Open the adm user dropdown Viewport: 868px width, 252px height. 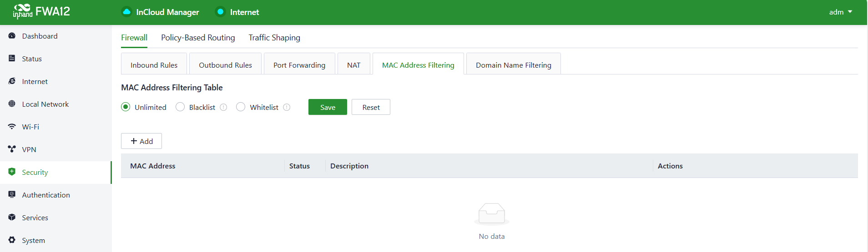pos(840,12)
